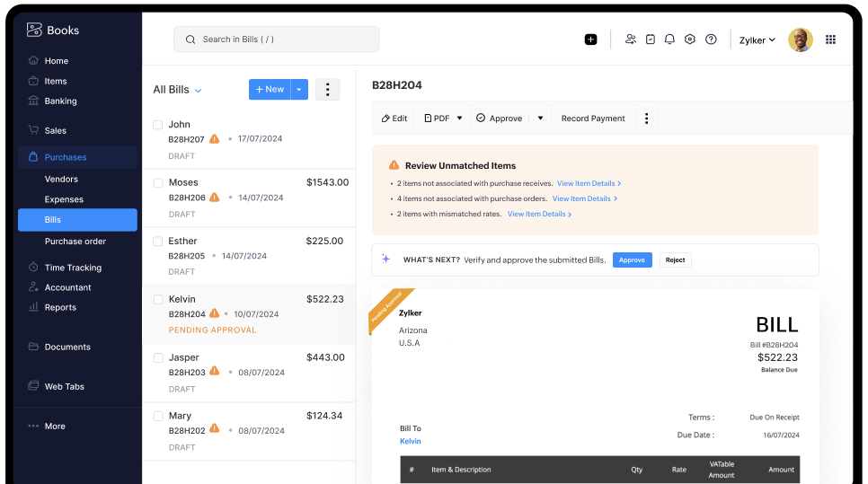Click the help question mark icon

(x=711, y=40)
